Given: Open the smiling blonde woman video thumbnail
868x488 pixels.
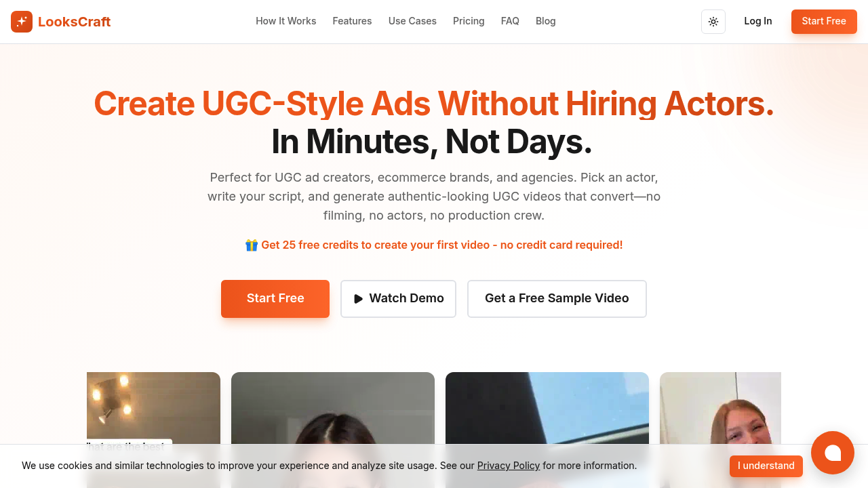Looking at the screenshot, I should click(x=720, y=430).
